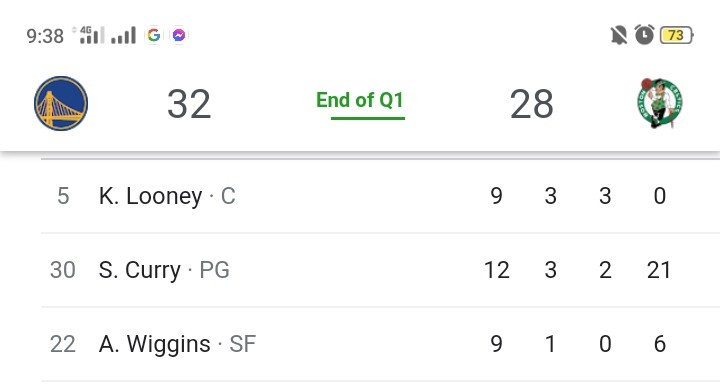The height and width of the screenshot is (388, 720).
Task: Tap the Warriors score of 32
Action: point(189,104)
